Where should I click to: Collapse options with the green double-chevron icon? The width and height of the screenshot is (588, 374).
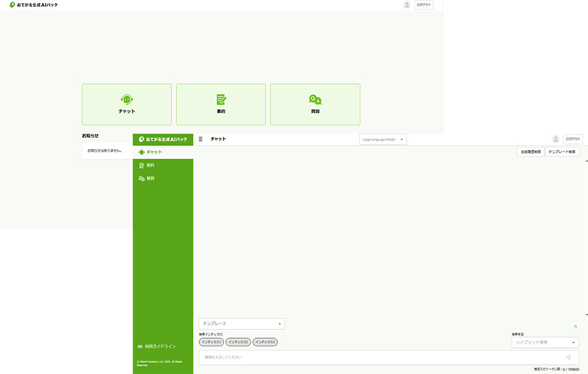tap(575, 326)
